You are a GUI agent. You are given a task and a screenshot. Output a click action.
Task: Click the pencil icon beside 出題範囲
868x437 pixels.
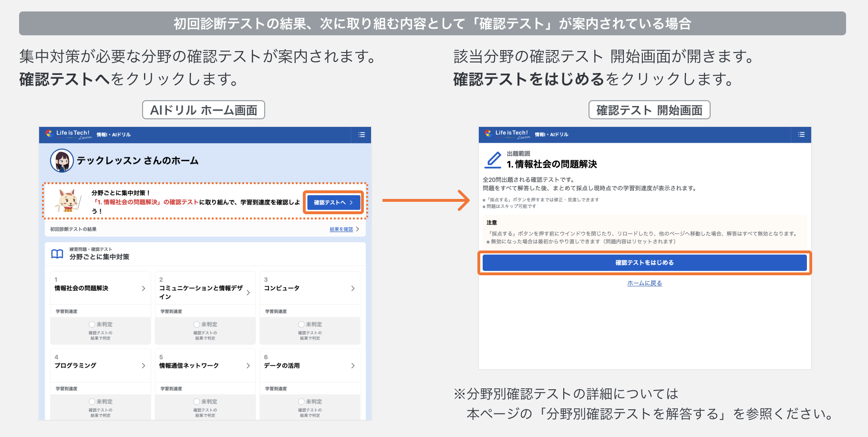coord(493,160)
